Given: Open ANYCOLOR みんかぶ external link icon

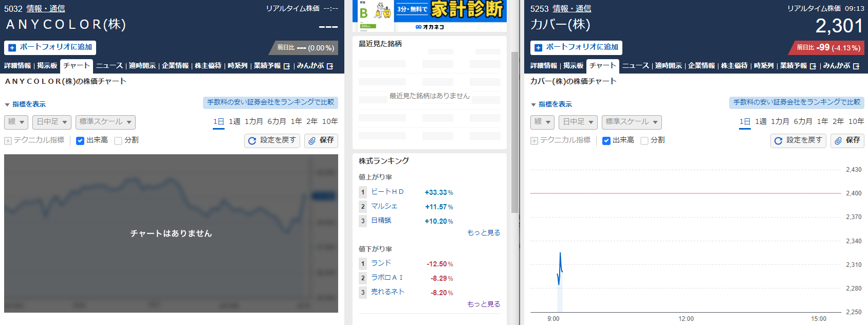Looking at the screenshot, I should (x=330, y=66).
